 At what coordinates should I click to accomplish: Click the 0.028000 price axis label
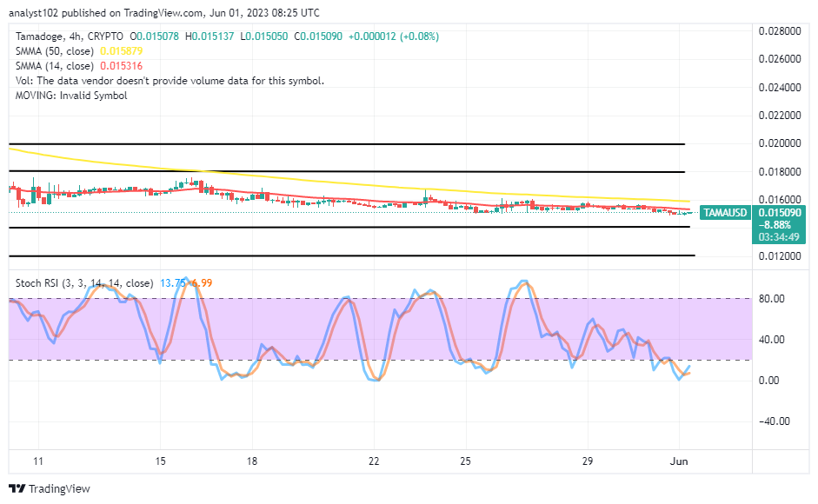pos(780,30)
